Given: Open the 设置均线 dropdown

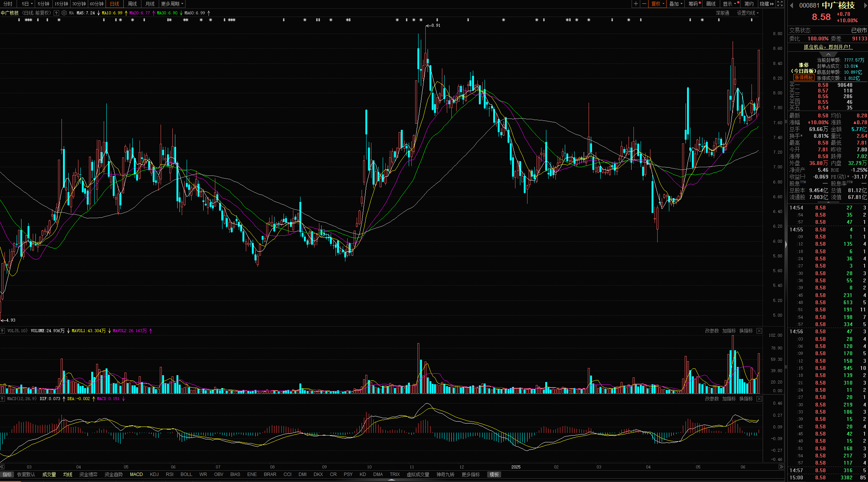Looking at the screenshot, I should 748,13.
